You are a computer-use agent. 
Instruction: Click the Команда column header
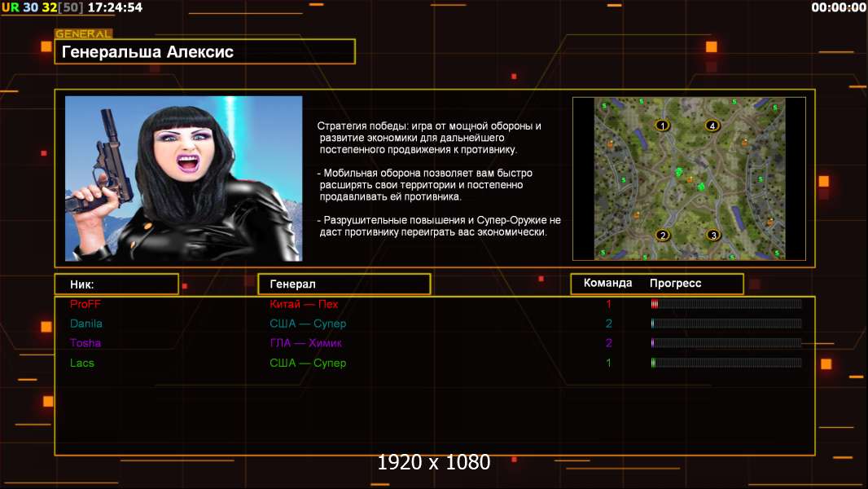coord(607,284)
